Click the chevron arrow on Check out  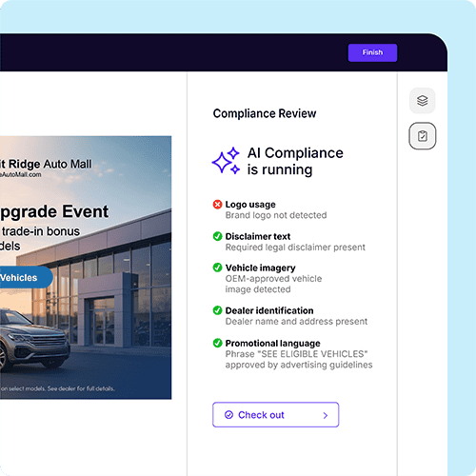click(x=326, y=415)
